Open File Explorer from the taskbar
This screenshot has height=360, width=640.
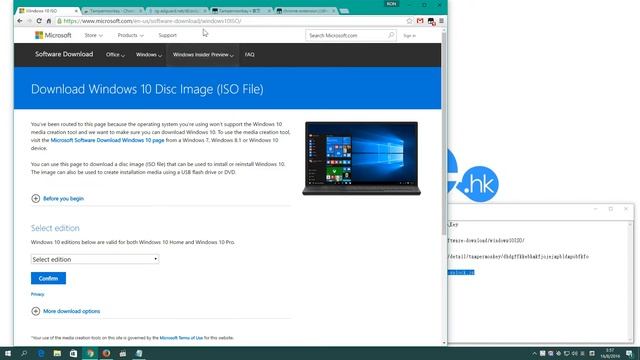coord(57,353)
